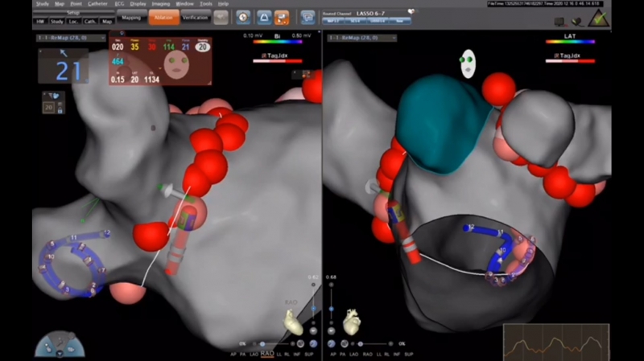Click the heart orientation icon in left view

coord(294,321)
